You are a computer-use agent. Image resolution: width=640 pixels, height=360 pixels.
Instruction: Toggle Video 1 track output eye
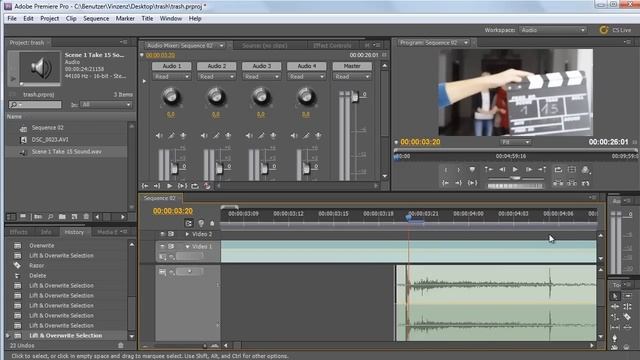[x=162, y=246]
